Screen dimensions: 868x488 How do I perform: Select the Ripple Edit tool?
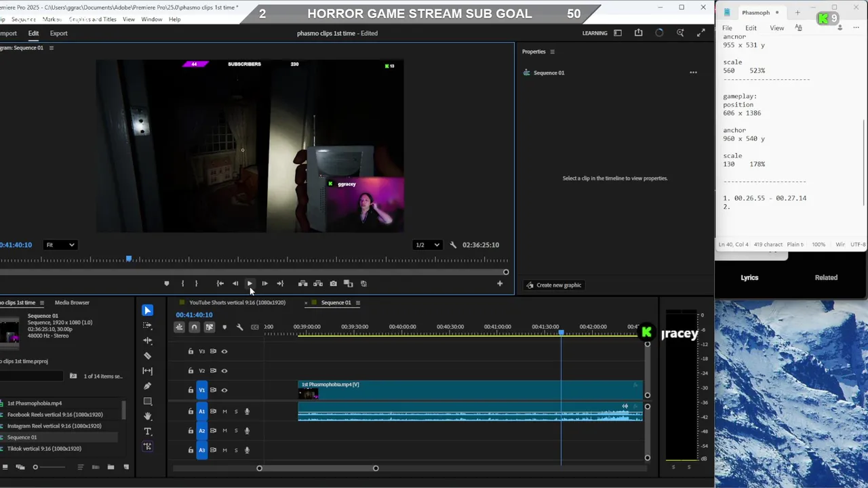[x=147, y=340]
